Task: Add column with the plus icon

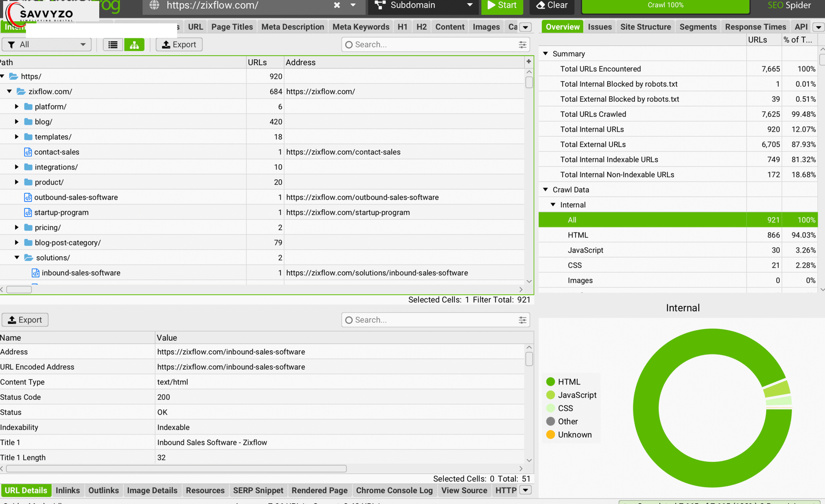Action: click(x=528, y=61)
